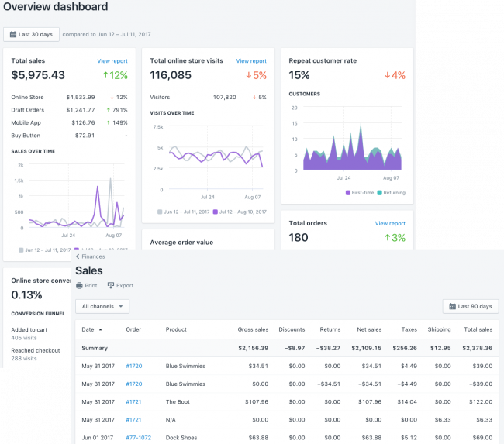Click the purple Jul 12 – Aug 10 legend marker in Visits chart

point(215,211)
